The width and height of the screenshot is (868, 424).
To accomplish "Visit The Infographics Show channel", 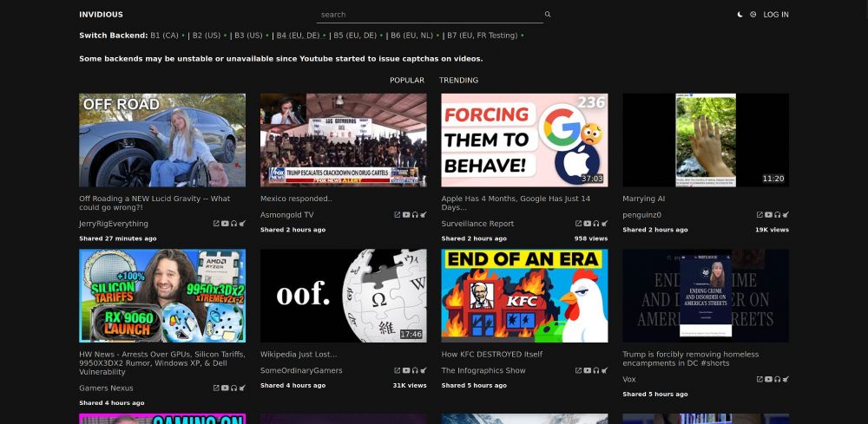I will (x=483, y=370).
